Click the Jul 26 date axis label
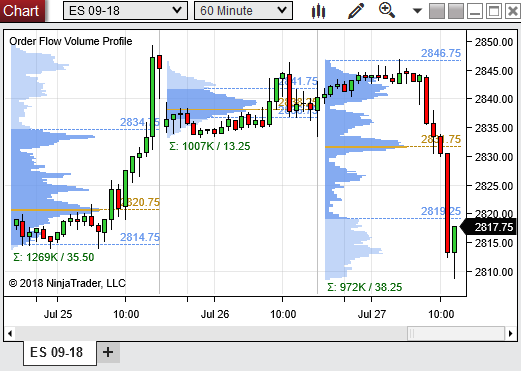 [x=215, y=314]
